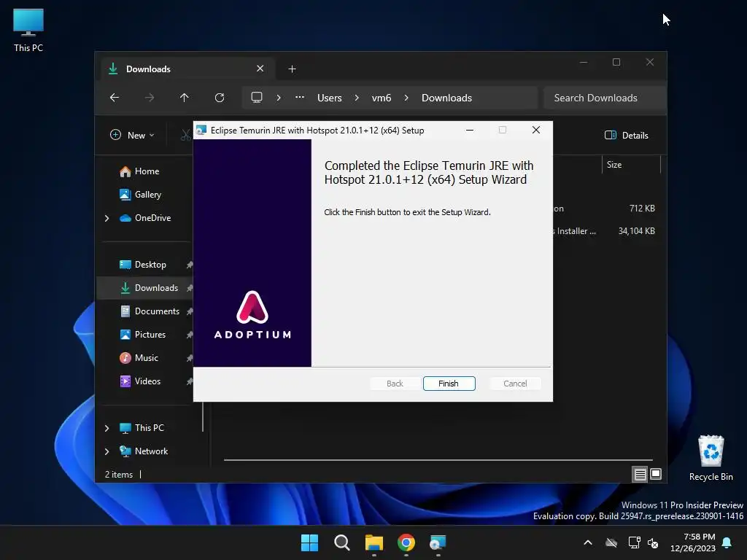Select Downloads in the address breadcrumb
The width and height of the screenshot is (747, 560).
point(447,98)
